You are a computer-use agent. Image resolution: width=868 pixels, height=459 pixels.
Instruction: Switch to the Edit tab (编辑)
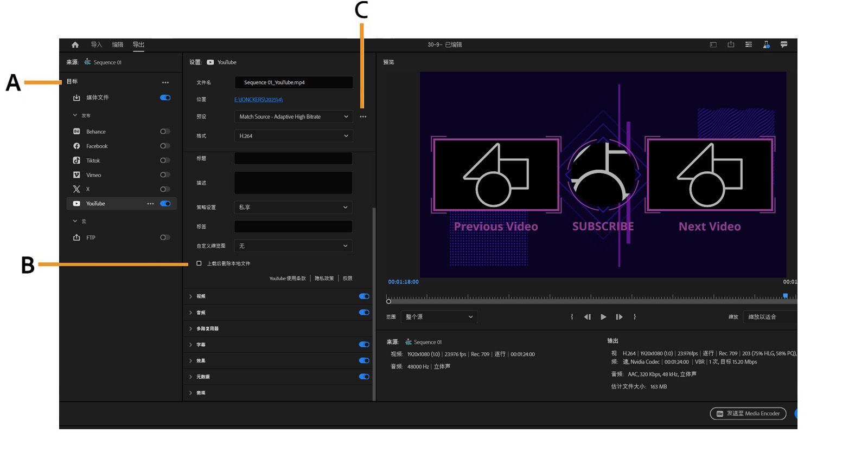[118, 45]
